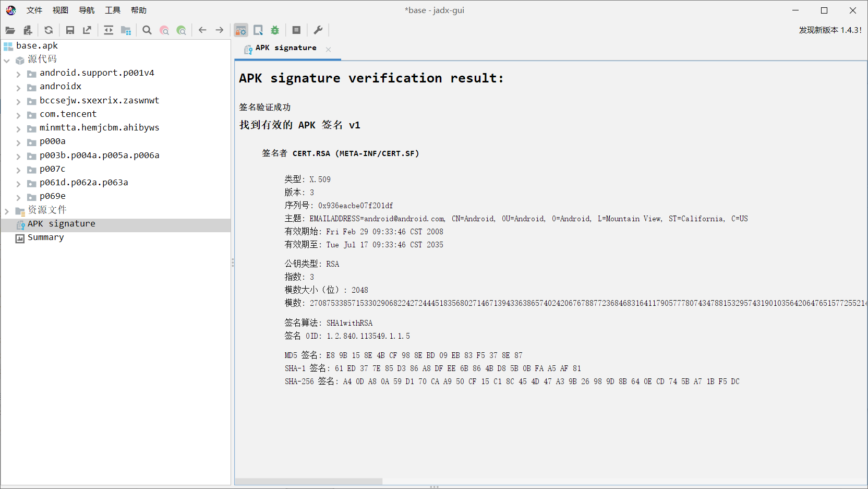Click the SHA-256 签名 fingerprint line
The image size is (868, 489).
click(x=512, y=381)
